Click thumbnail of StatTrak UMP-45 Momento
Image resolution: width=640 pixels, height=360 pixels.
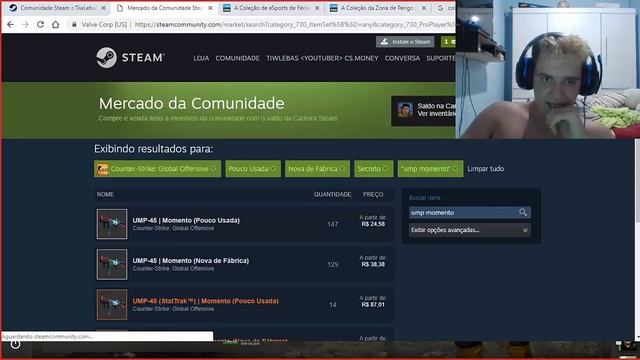coord(112,304)
